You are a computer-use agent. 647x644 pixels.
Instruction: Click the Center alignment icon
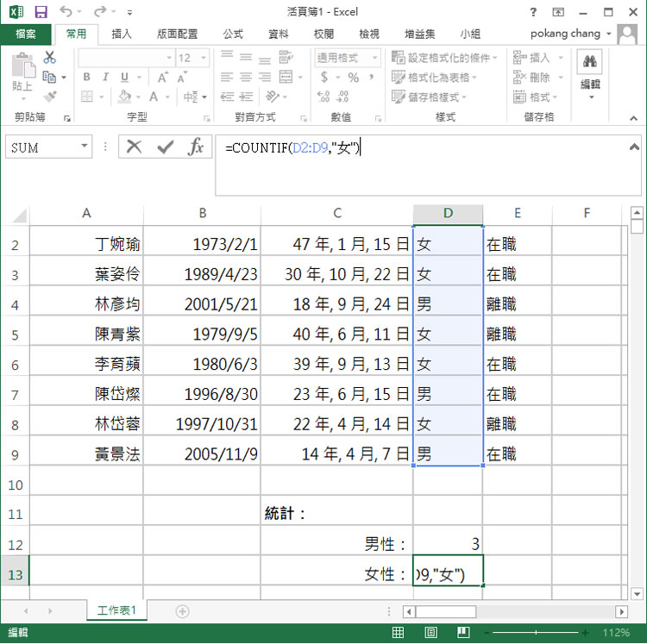(246, 77)
